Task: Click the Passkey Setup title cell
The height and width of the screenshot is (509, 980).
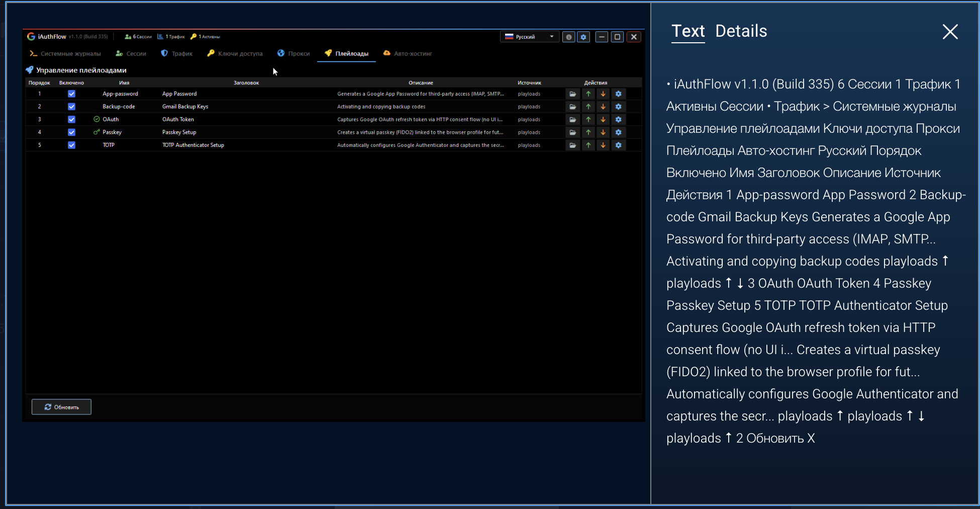Action: (x=179, y=132)
